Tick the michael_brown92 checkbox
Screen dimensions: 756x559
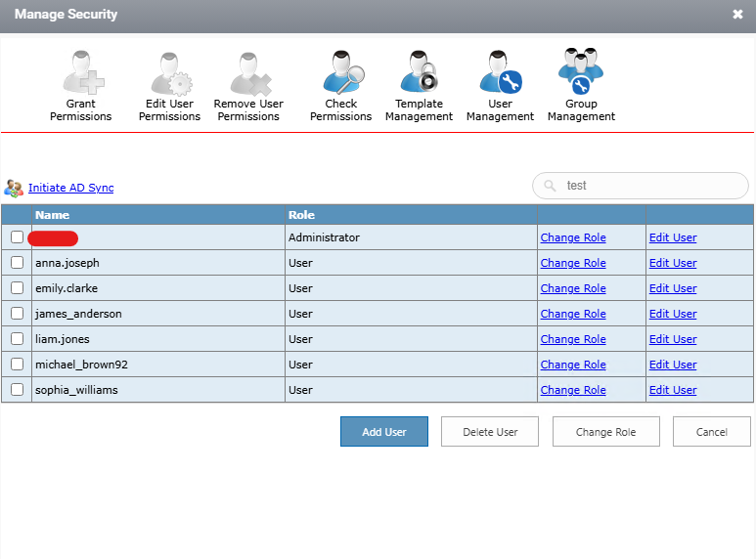point(17,365)
